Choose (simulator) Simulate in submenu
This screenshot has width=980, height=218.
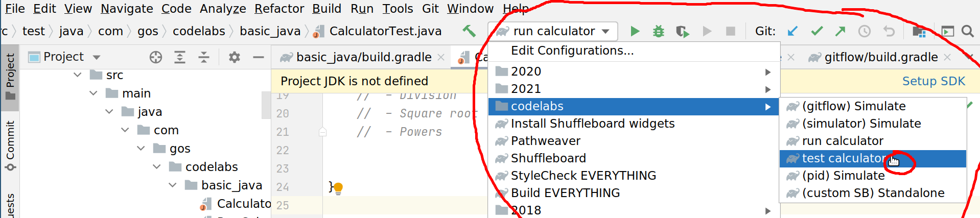point(873,124)
